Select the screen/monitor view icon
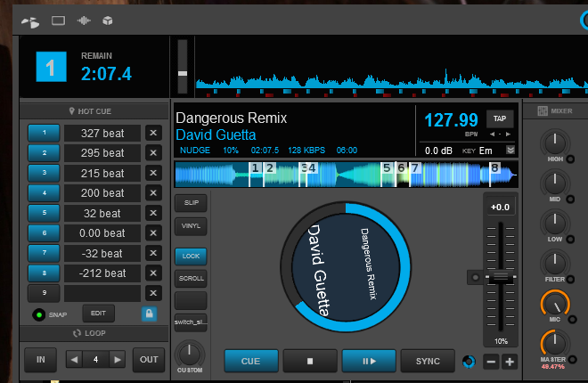 tap(58, 20)
